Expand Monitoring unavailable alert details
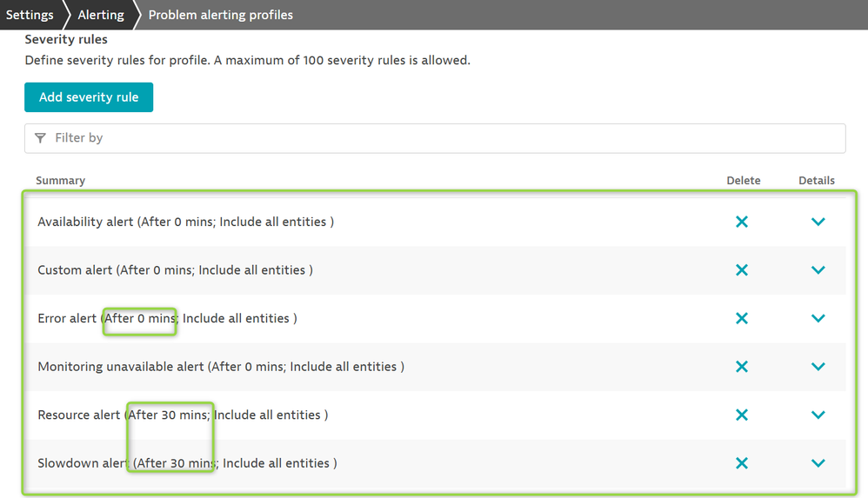Screen dimensions: 868x498 tap(818, 367)
